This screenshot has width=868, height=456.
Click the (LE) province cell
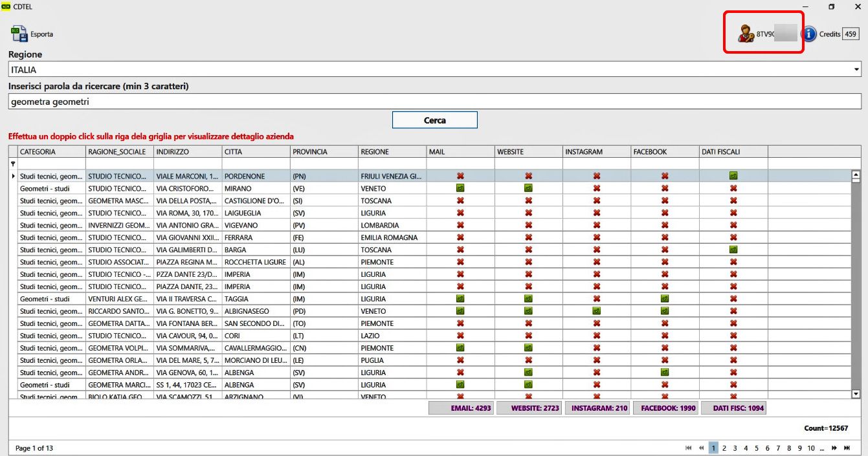[x=324, y=360]
